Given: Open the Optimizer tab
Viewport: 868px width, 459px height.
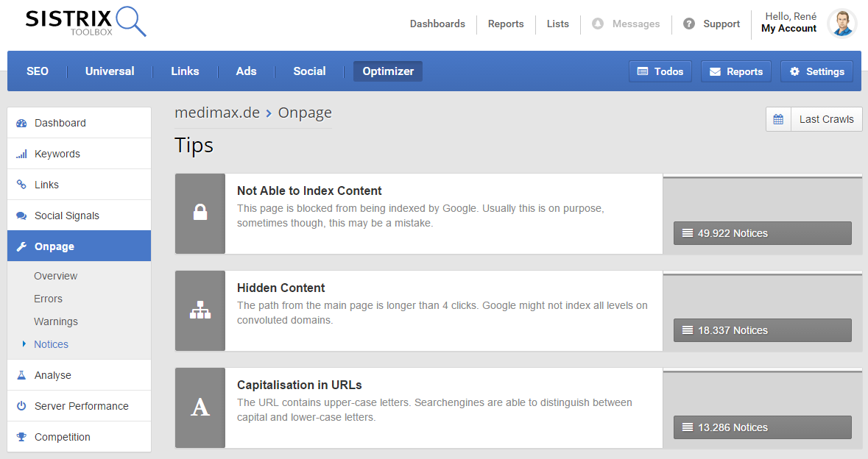Looking at the screenshot, I should point(388,71).
